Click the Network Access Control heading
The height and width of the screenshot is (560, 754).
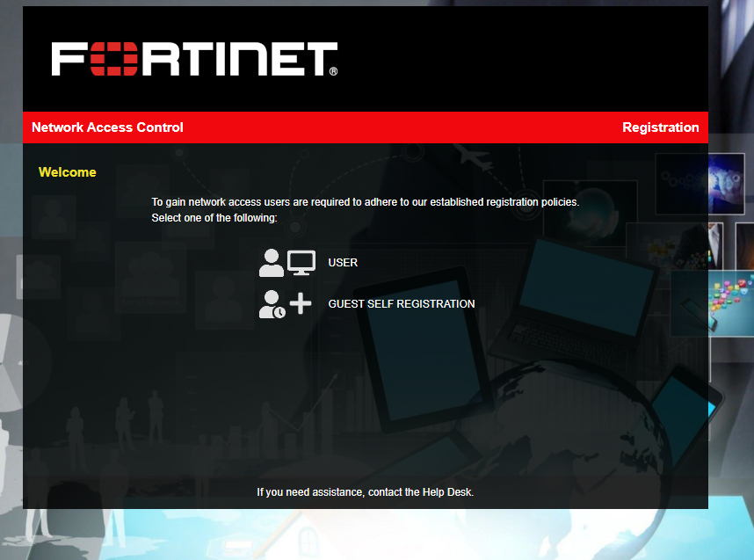pyautogui.click(x=107, y=127)
